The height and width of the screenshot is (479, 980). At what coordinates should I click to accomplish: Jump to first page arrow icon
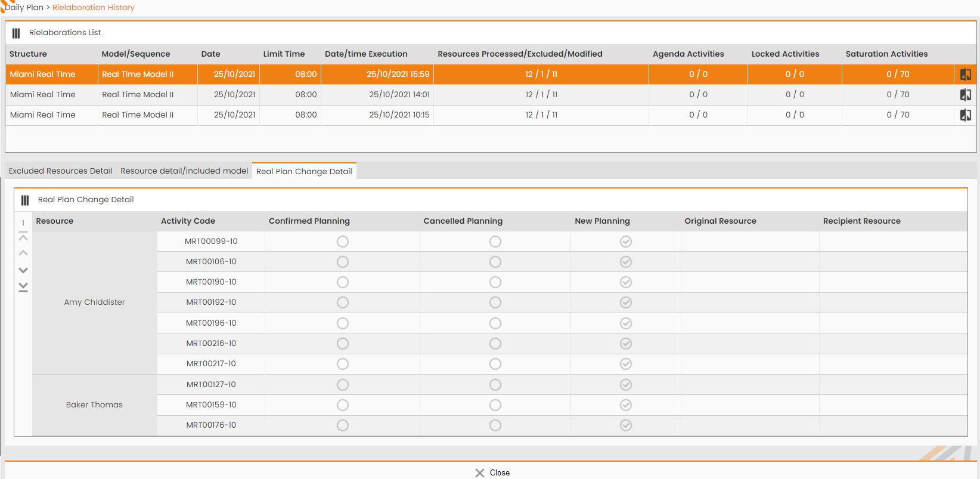click(23, 237)
